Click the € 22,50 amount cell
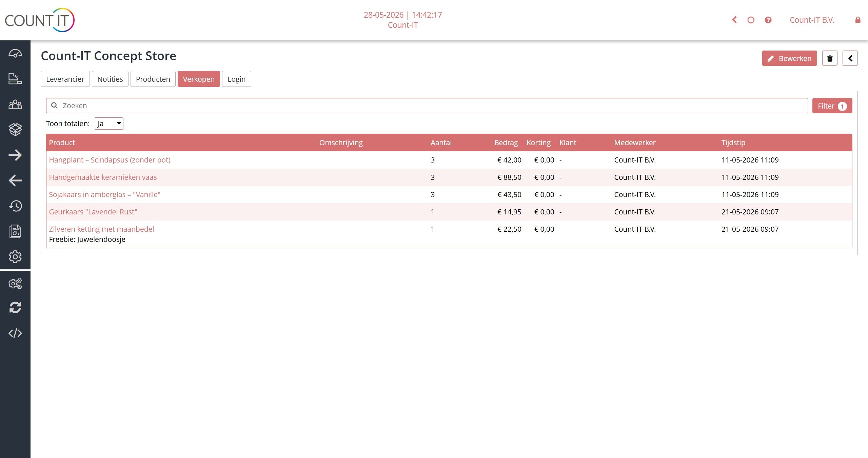Viewport: 868px width, 458px height. tap(509, 229)
